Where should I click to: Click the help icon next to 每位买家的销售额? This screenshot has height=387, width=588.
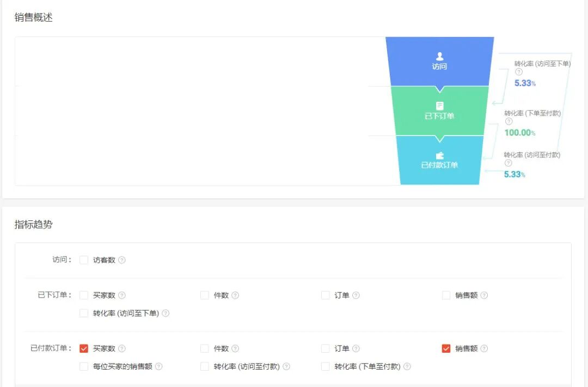click(x=159, y=366)
